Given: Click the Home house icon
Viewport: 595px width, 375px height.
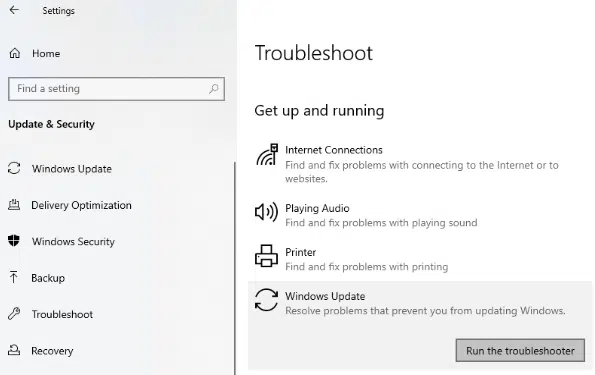Looking at the screenshot, I should click(15, 53).
